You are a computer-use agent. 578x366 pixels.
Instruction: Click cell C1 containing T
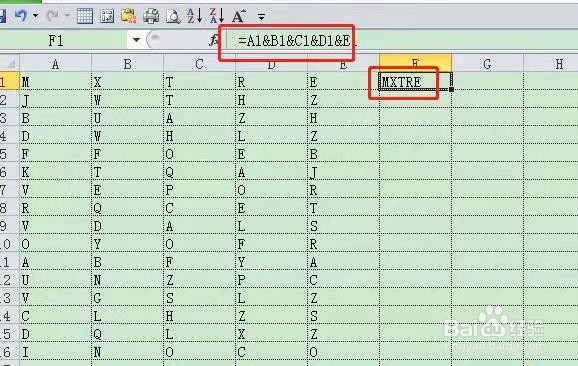[199, 81]
